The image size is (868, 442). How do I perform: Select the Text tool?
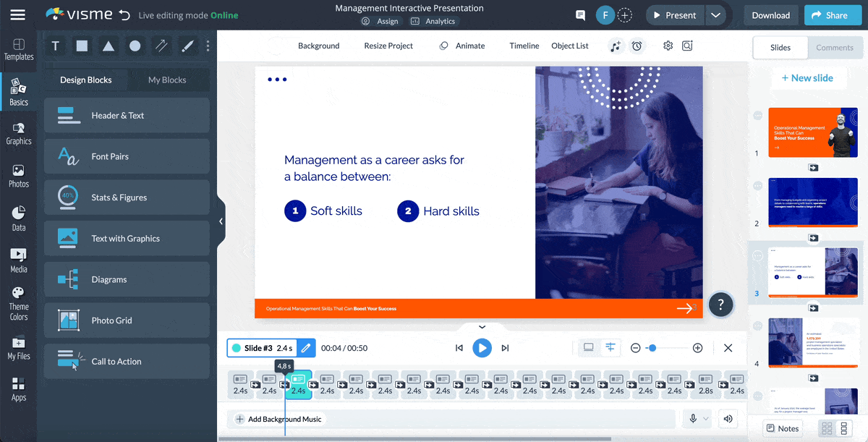point(55,46)
